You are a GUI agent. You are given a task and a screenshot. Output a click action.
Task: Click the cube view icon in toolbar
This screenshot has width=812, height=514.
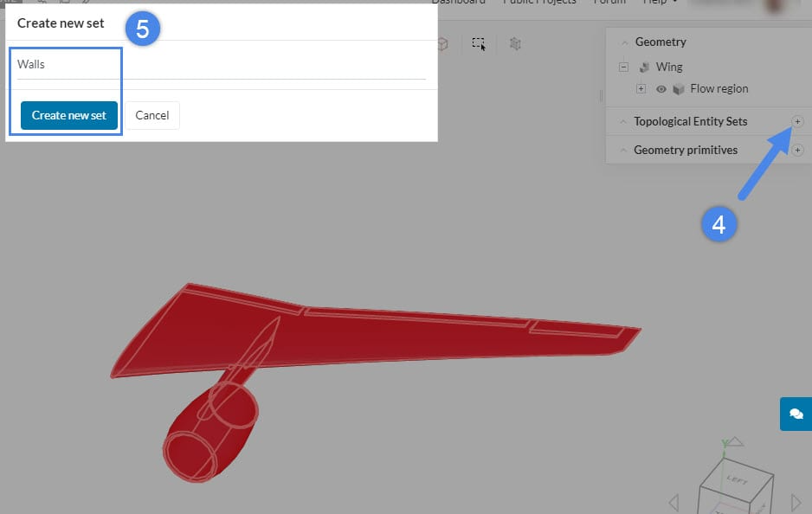tap(442, 43)
